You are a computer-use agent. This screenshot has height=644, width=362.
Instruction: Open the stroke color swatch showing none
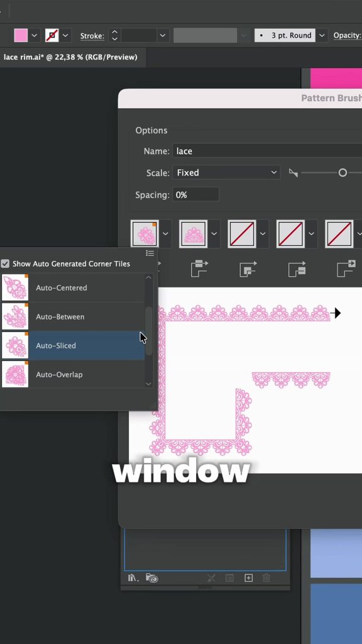tap(52, 35)
